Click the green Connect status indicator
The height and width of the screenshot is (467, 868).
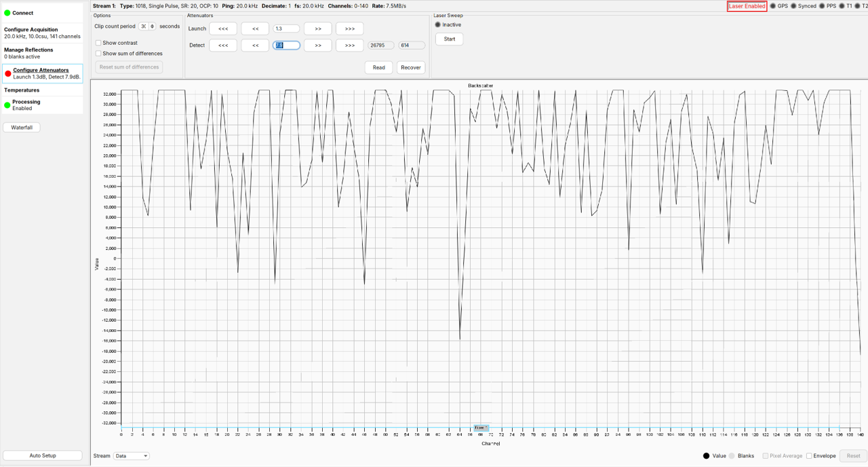coord(7,12)
